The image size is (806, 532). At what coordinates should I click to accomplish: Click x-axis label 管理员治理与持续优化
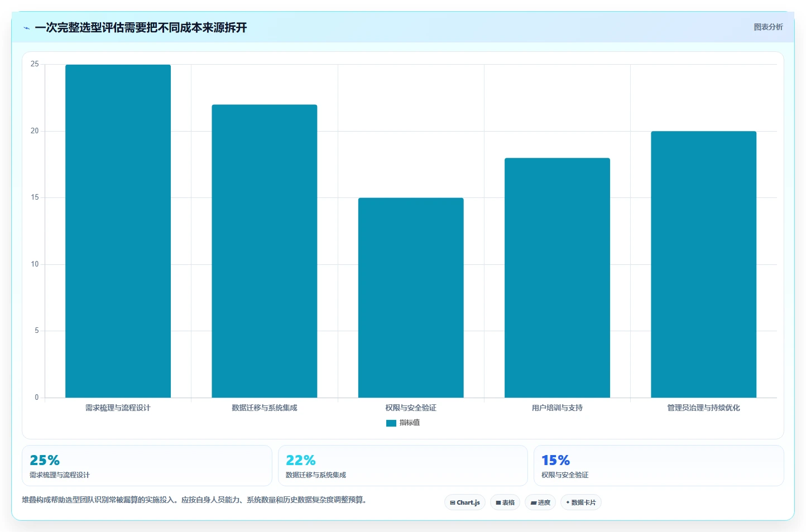pos(703,408)
